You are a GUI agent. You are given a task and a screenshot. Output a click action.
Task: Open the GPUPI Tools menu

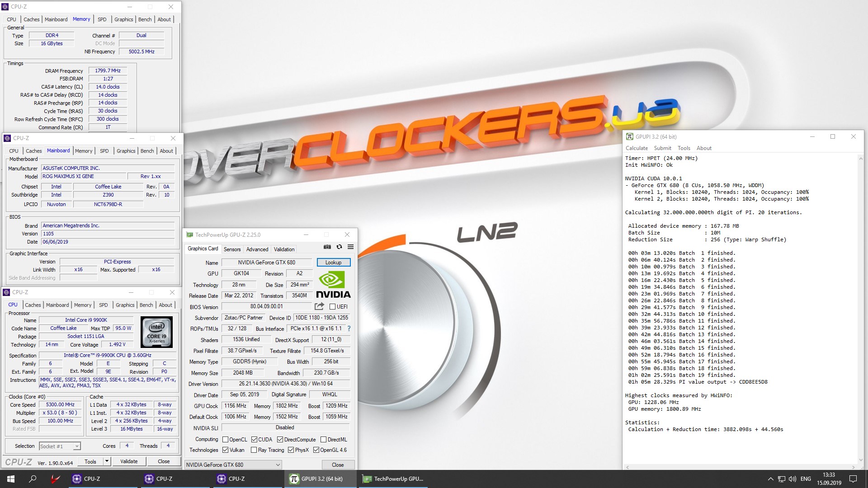684,148
